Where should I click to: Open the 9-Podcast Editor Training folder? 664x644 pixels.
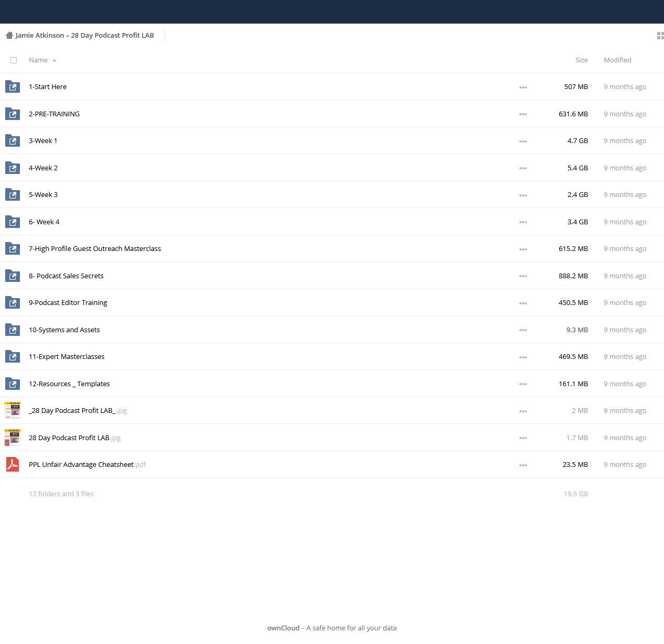(x=68, y=303)
